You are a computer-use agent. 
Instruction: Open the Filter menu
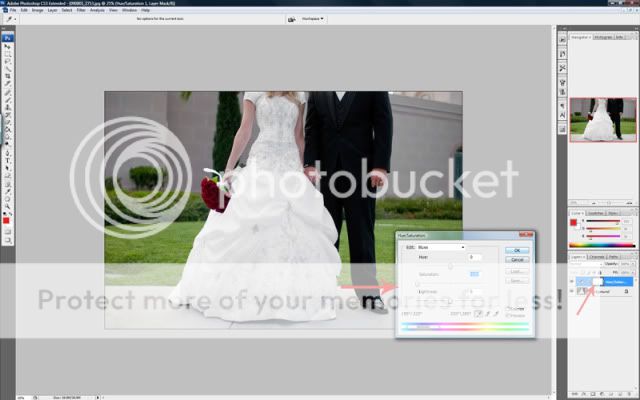coord(81,10)
